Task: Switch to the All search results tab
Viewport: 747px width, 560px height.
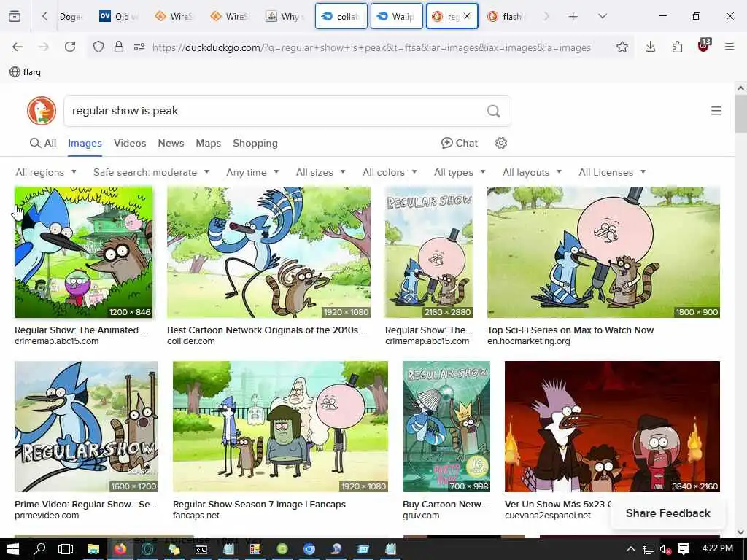Action: 43,143
